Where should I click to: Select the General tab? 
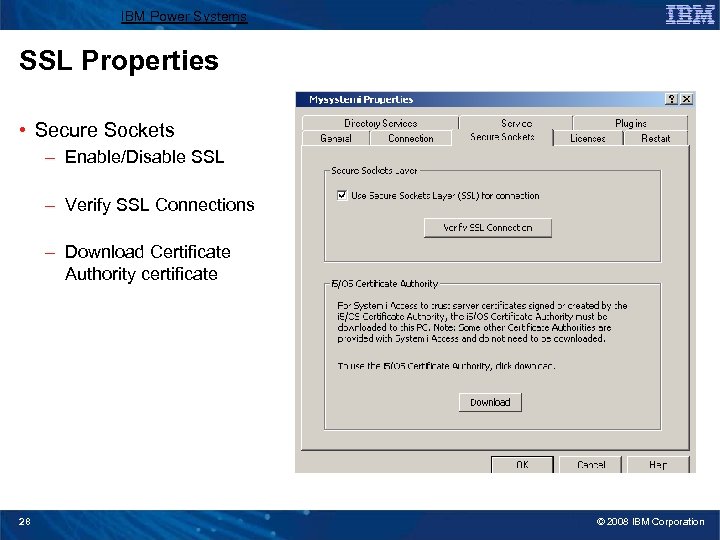pos(336,138)
